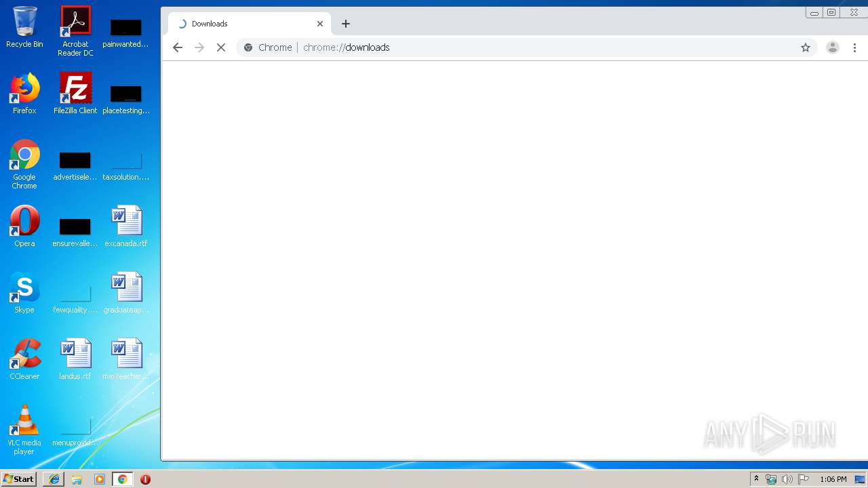Select the Firefox desktop shortcut
Viewport: 868px width, 488px height.
coord(24,94)
